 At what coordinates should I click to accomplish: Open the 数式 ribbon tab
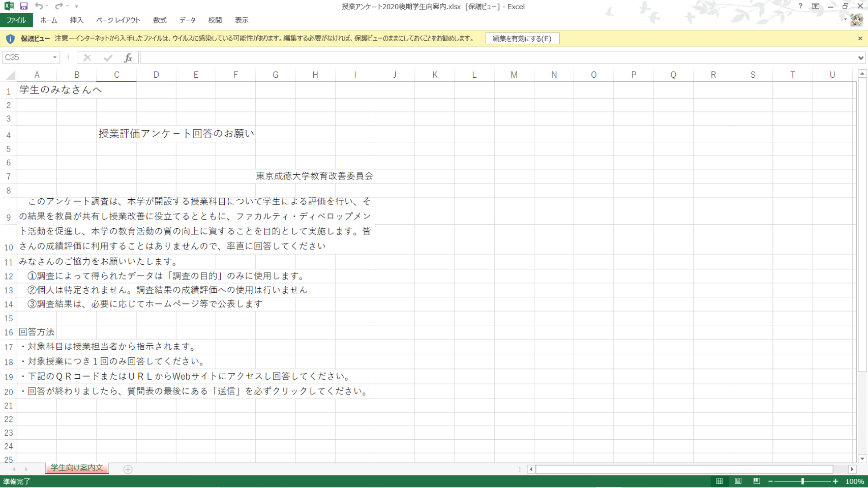tap(160, 20)
